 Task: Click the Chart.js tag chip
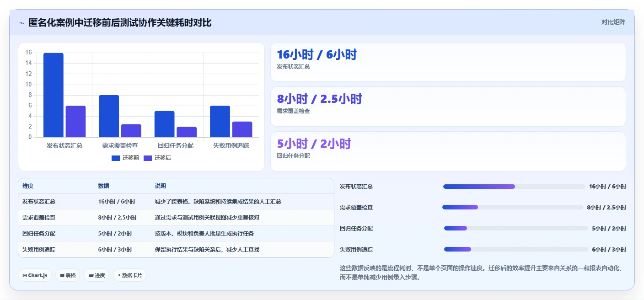pos(35,275)
